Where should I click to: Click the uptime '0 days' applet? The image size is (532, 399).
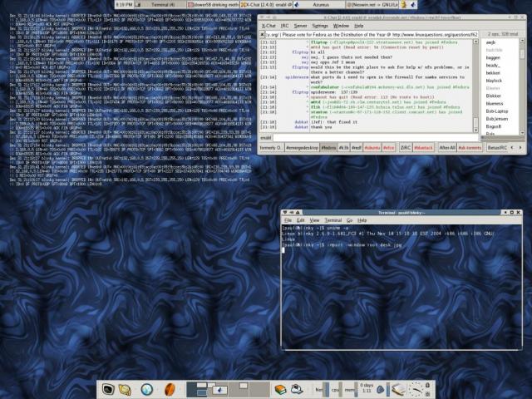(x=367, y=388)
